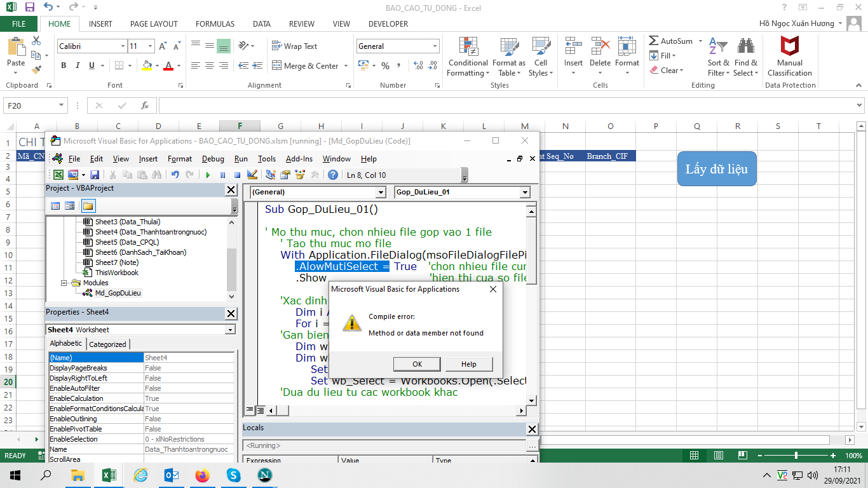Image resolution: width=868 pixels, height=488 pixels.
Task: Collapse the Modules folder in project tree
Action: click(64, 283)
